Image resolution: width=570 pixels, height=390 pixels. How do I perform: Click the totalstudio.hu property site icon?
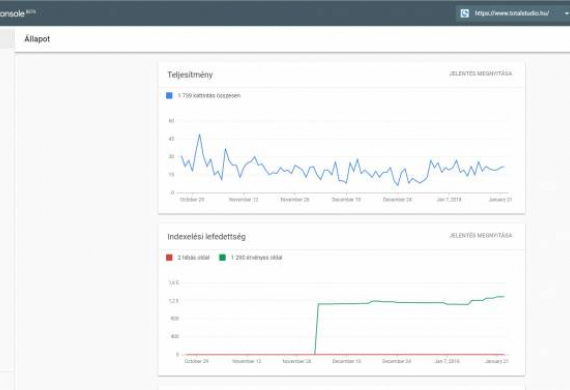(x=465, y=13)
